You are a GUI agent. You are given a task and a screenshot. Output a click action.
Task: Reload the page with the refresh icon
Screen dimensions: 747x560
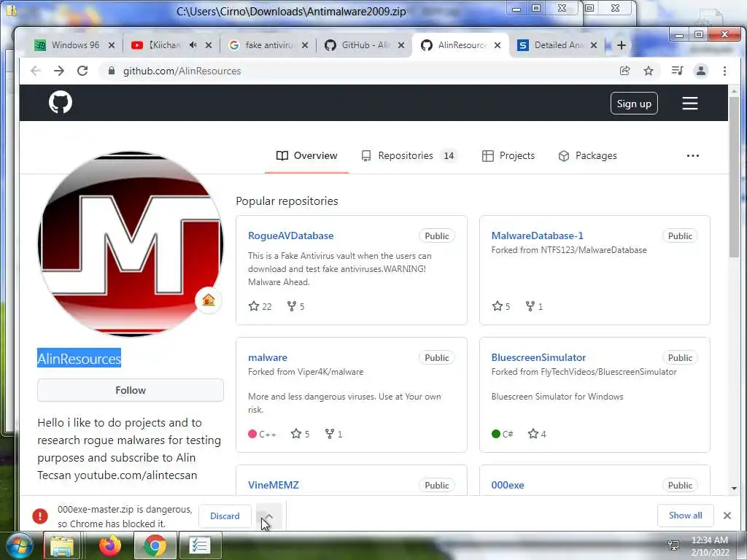tap(82, 71)
